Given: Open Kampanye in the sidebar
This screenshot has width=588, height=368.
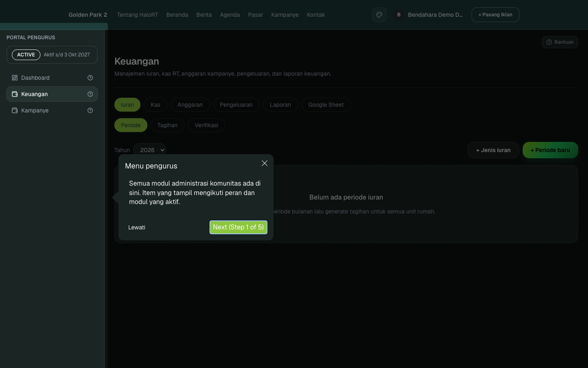Looking at the screenshot, I should tap(52, 110).
